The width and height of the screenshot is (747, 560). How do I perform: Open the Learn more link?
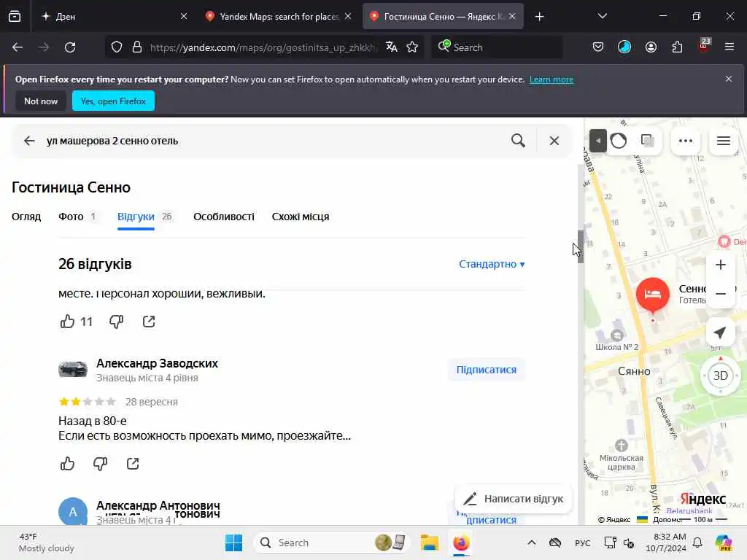pos(551,79)
